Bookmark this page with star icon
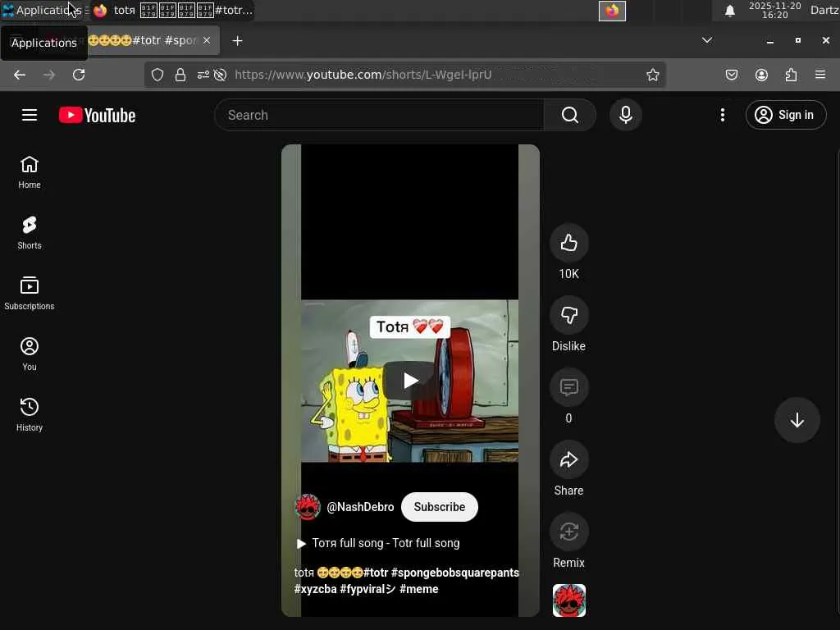 tap(652, 75)
